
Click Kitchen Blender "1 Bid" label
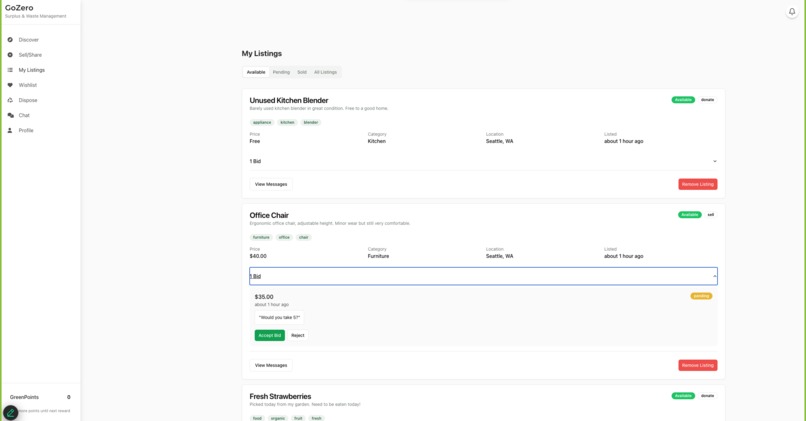[x=255, y=161]
